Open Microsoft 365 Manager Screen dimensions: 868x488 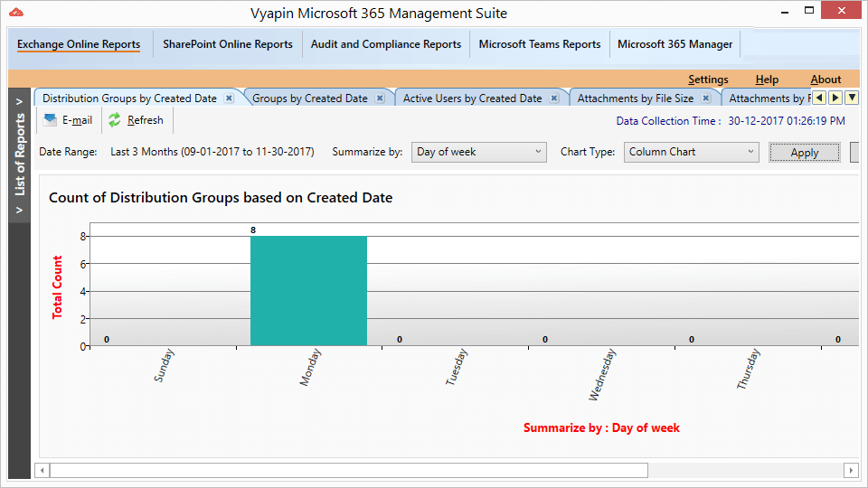pos(675,44)
